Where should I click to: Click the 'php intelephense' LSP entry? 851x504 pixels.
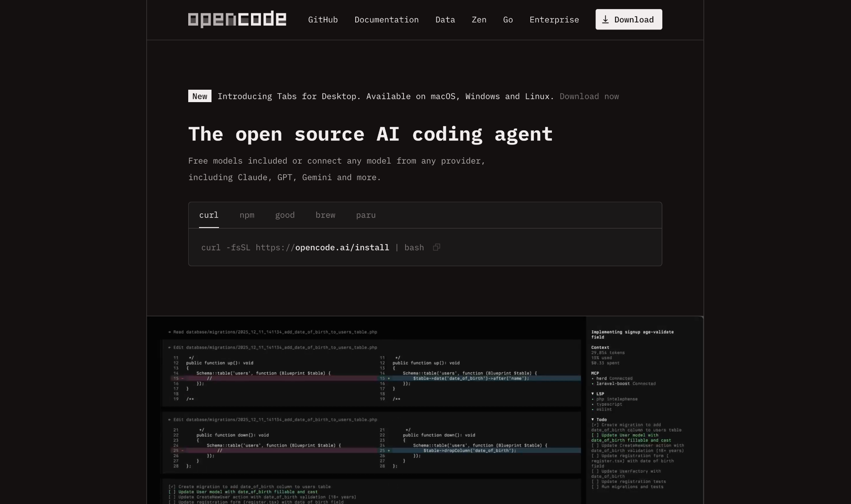pos(615,399)
